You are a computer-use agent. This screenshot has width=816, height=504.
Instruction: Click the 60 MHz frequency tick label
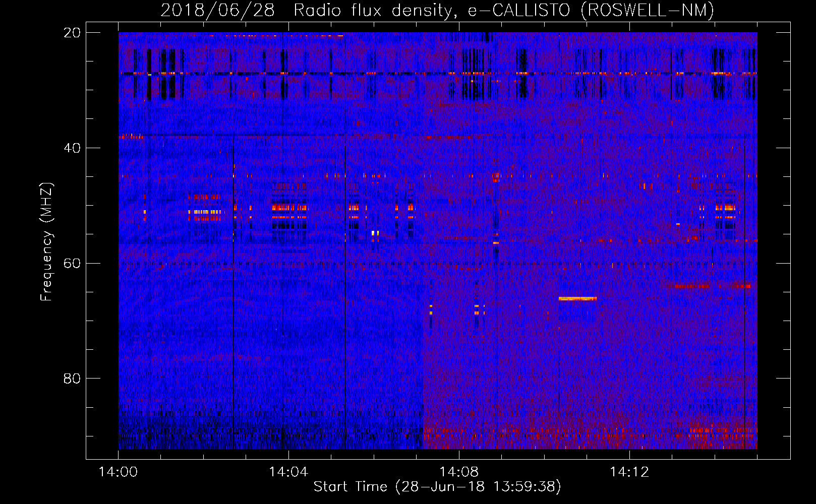[72, 264]
